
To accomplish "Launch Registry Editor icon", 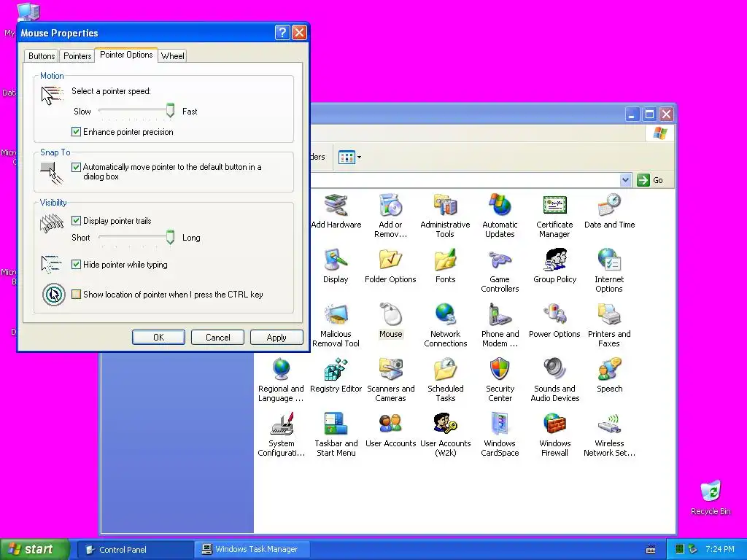I will (x=336, y=376).
